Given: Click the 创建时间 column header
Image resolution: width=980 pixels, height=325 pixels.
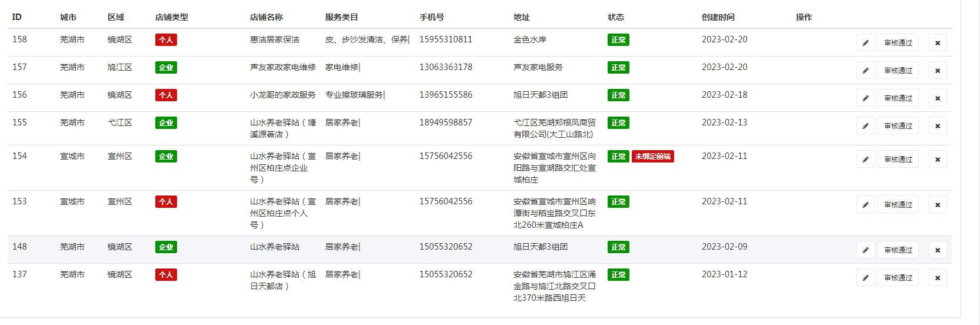Looking at the screenshot, I should tap(718, 17).
